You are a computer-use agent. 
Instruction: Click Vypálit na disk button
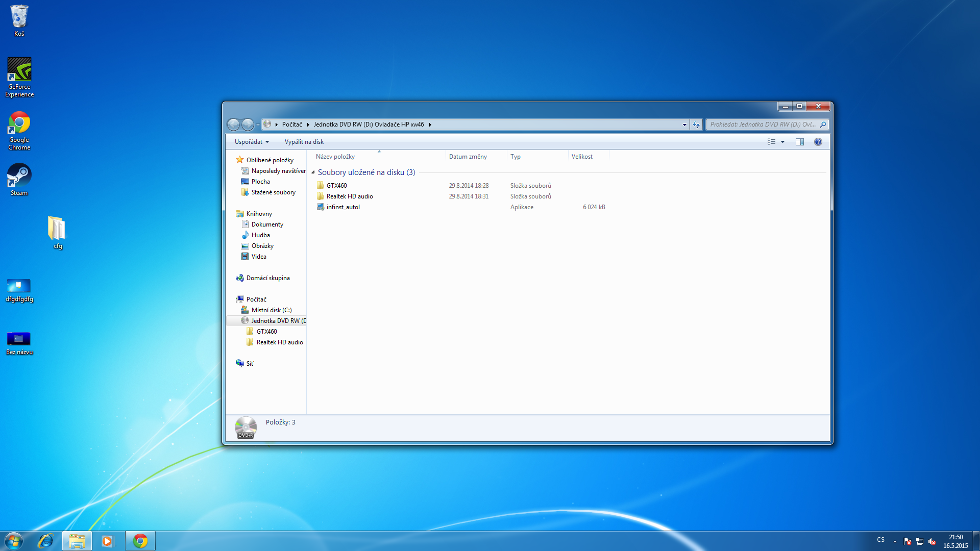tap(304, 142)
